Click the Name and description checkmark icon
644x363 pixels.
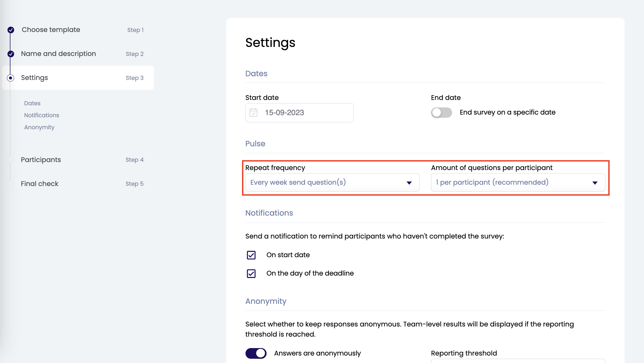tap(11, 54)
